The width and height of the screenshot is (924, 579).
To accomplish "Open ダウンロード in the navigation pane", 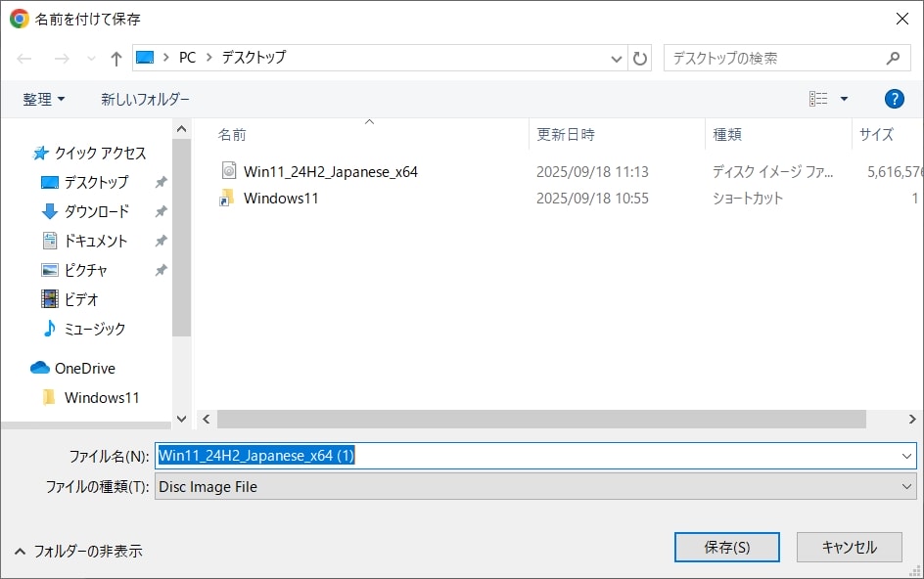I will (x=97, y=211).
